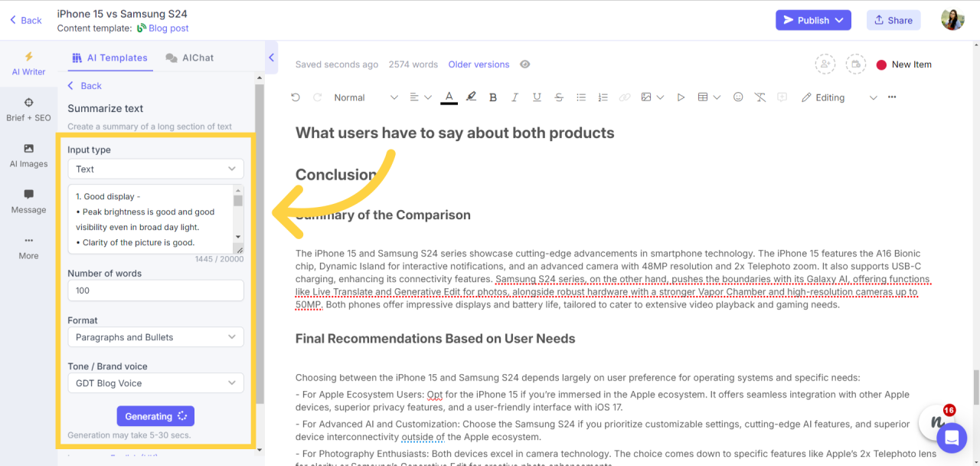Click the Share button
The image size is (980, 466).
pyautogui.click(x=893, y=20)
